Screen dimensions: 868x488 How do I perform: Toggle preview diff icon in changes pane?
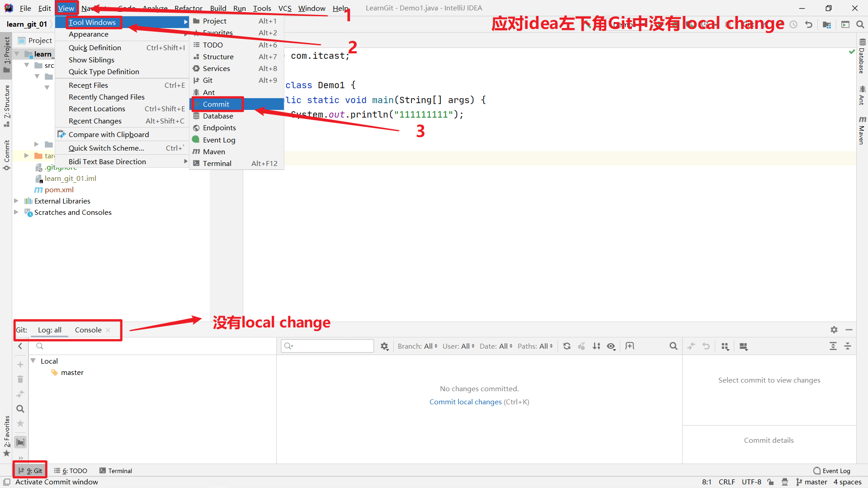(x=744, y=346)
